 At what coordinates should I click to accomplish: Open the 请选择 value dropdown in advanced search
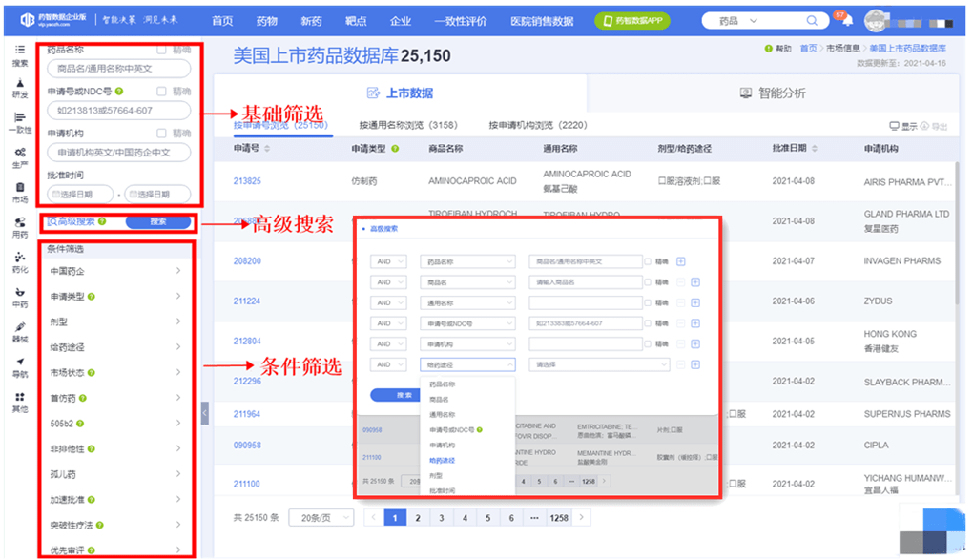[599, 364]
